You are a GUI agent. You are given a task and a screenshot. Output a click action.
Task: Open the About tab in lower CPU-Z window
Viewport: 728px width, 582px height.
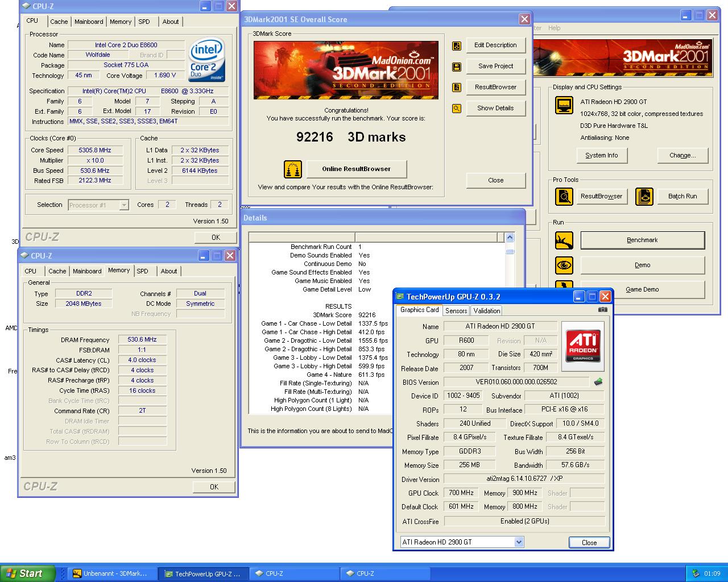pyautogui.click(x=169, y=271)
